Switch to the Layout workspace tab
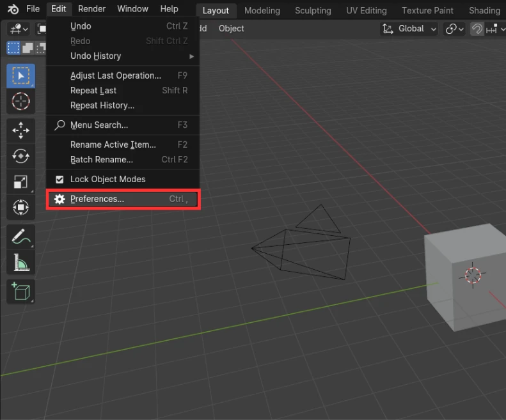 coord(216,11)
